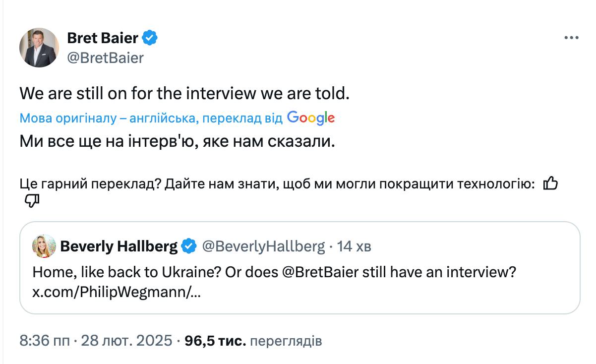Rate the translation with thumbs up
Image resolution: width=596 pixels, height=364 pixels.
coord(550,184)
